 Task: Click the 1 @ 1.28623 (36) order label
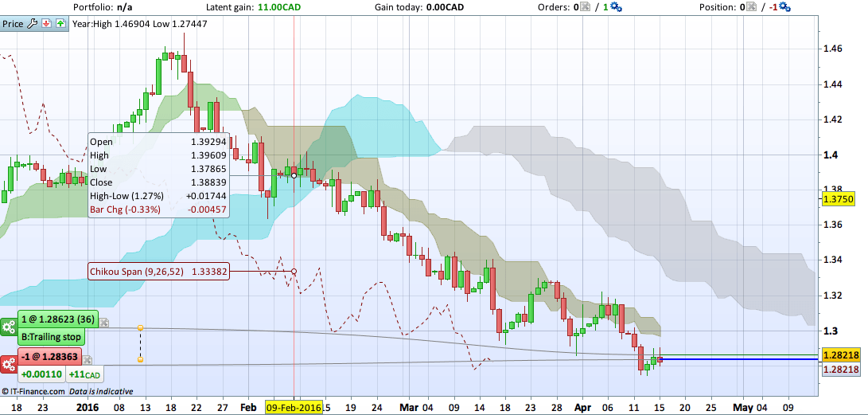[x=58, y=319]
